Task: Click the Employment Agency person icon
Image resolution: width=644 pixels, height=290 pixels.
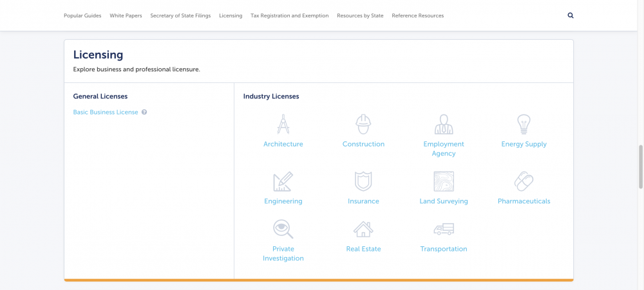Action: 444,124
